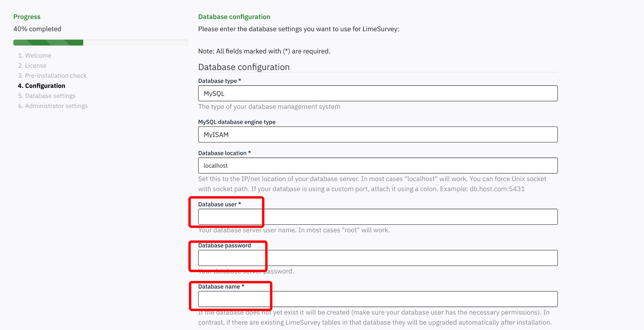
Task: Jump to step 5 Database settings
Action: [x=47, y=96]
